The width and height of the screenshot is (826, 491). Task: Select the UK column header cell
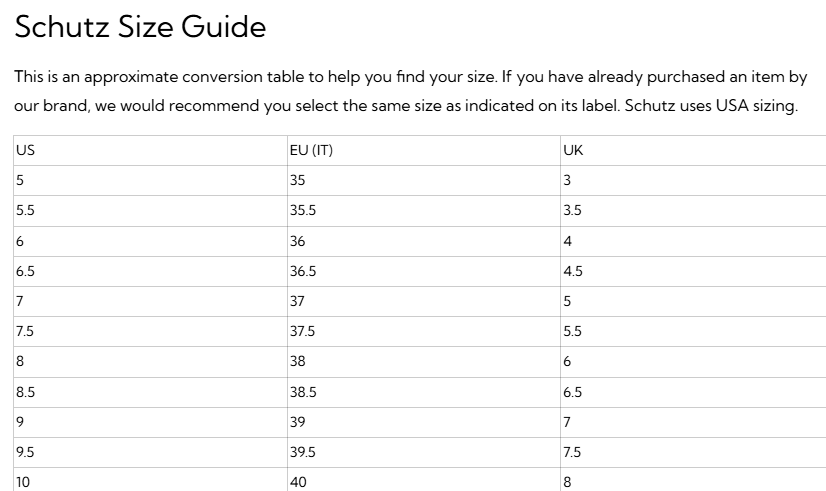pyautogui.click(x=693, y=150)
